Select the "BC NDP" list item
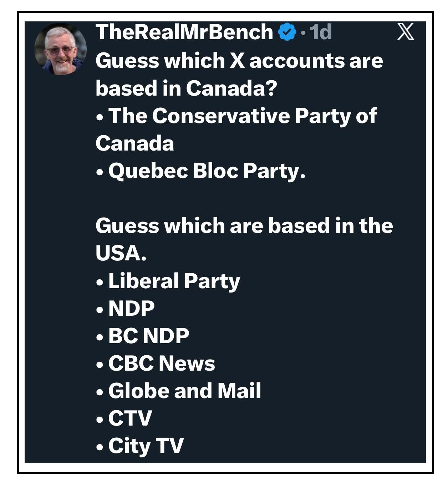Image resolution: width=448 pixels, height=483 pixels. (x=149, y=336)
